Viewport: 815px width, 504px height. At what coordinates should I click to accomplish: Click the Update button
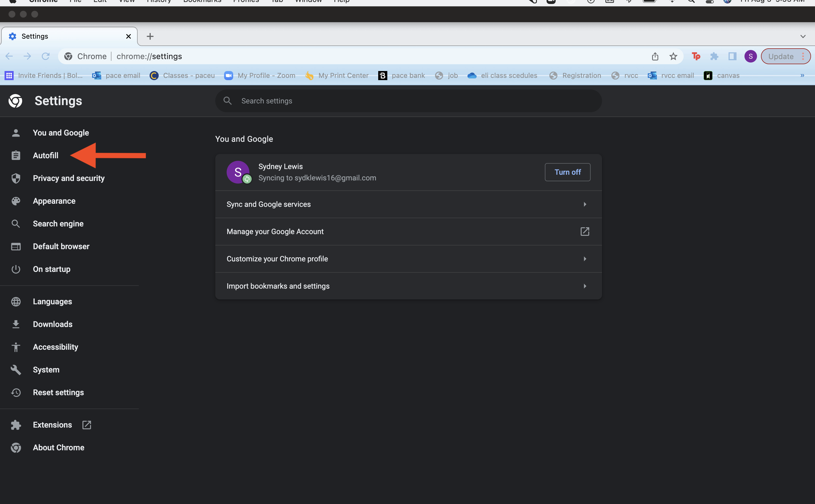pyautogui.click(x=781, y=56)
